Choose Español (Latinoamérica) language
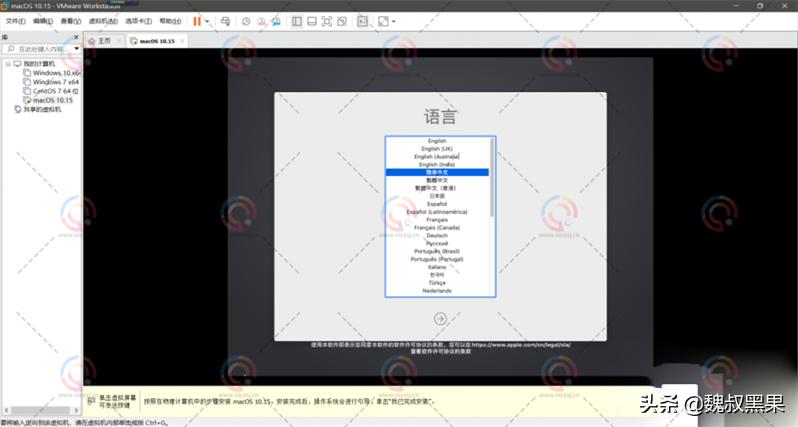Screen dimensions: 798x427 437,212
